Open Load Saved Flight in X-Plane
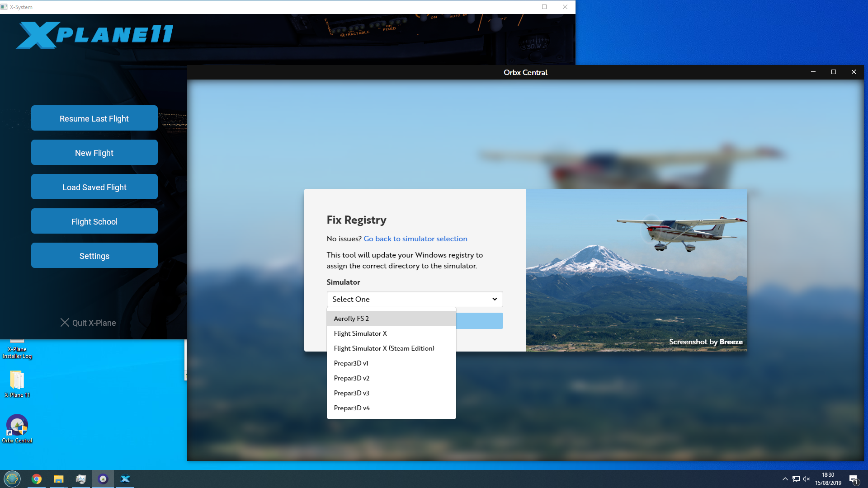Screen dimensions: 868x488 click(94, 187)
